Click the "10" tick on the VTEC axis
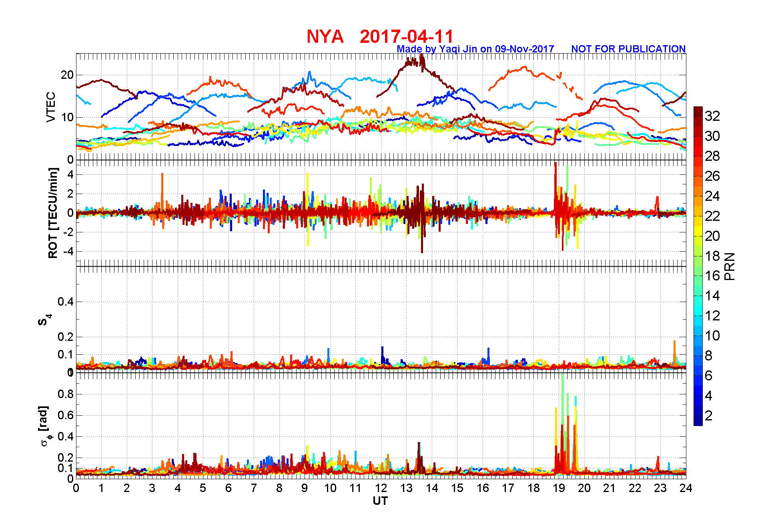Image resolution: width=762 pixels, height=532 pixels. tap(67, 117)
